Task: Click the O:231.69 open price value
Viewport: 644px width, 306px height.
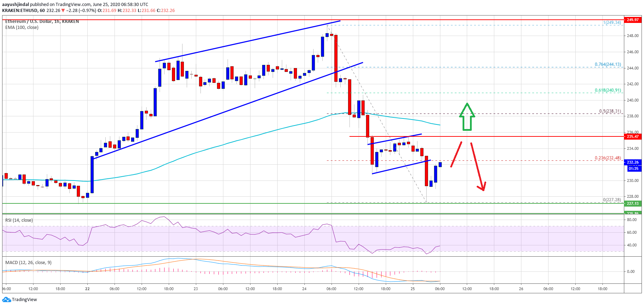Action: (x=107, y=11)
